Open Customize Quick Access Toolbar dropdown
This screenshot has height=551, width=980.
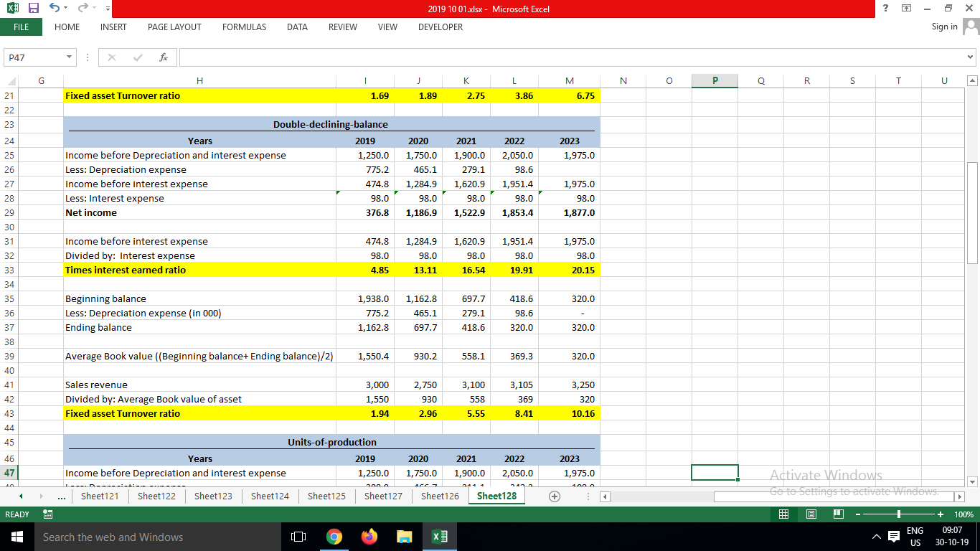(x=108, y=9)
